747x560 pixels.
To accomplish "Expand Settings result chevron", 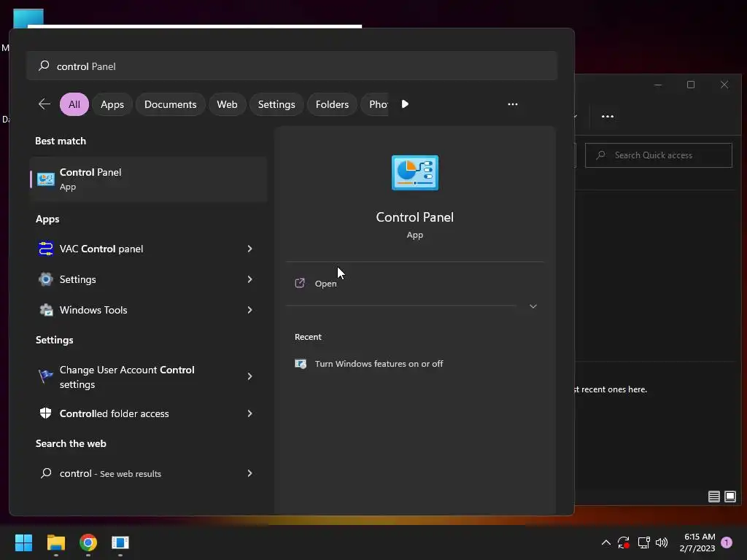I will point(249,279).
